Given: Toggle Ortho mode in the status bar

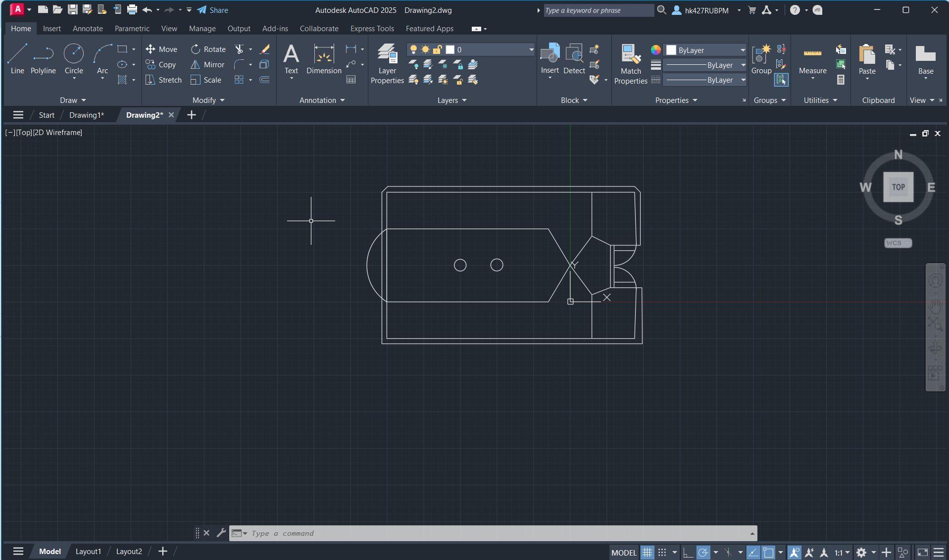Looking at the screenshot, I should click(x=688, y=552).
